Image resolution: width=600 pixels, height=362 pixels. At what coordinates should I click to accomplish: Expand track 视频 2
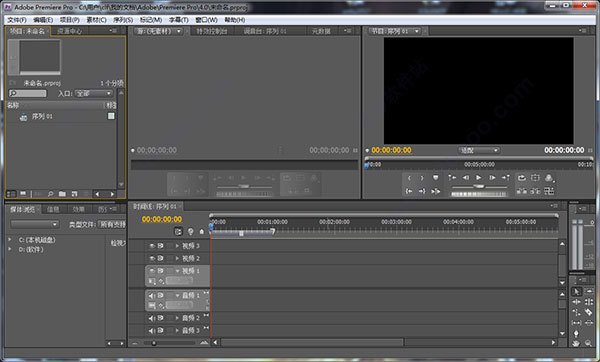click(177, 259)
